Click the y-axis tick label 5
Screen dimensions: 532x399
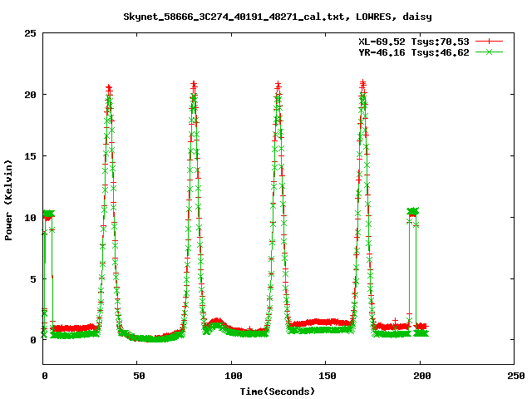33,279
